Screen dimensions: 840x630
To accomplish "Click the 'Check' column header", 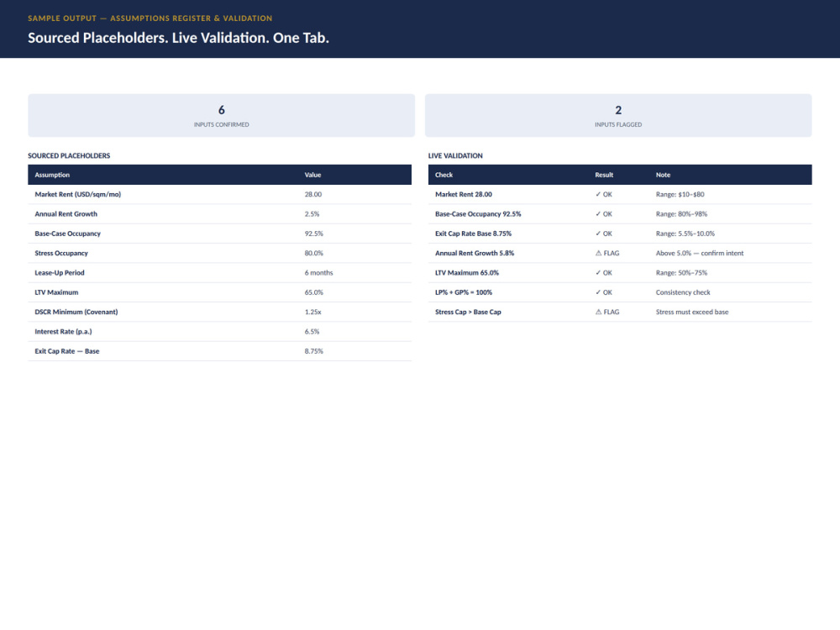I will click(444, 176).
